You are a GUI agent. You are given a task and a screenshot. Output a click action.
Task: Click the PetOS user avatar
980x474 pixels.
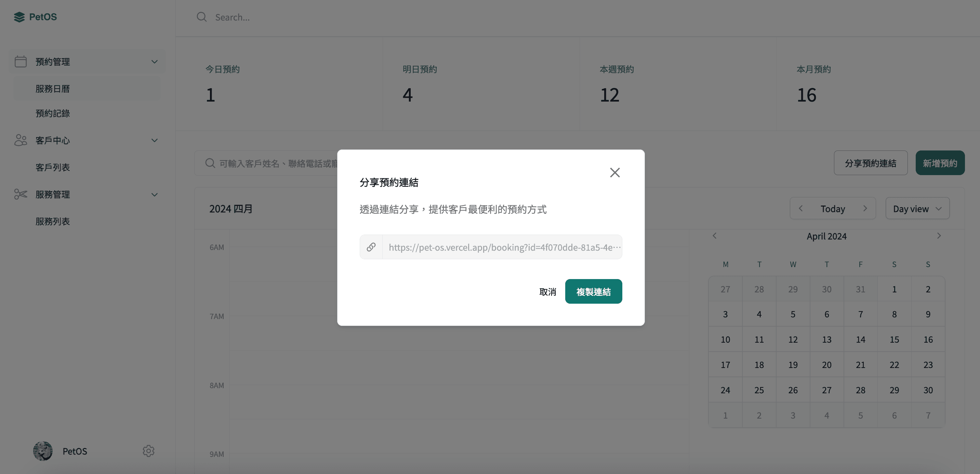pyautogui.click(x=43, y=451)
